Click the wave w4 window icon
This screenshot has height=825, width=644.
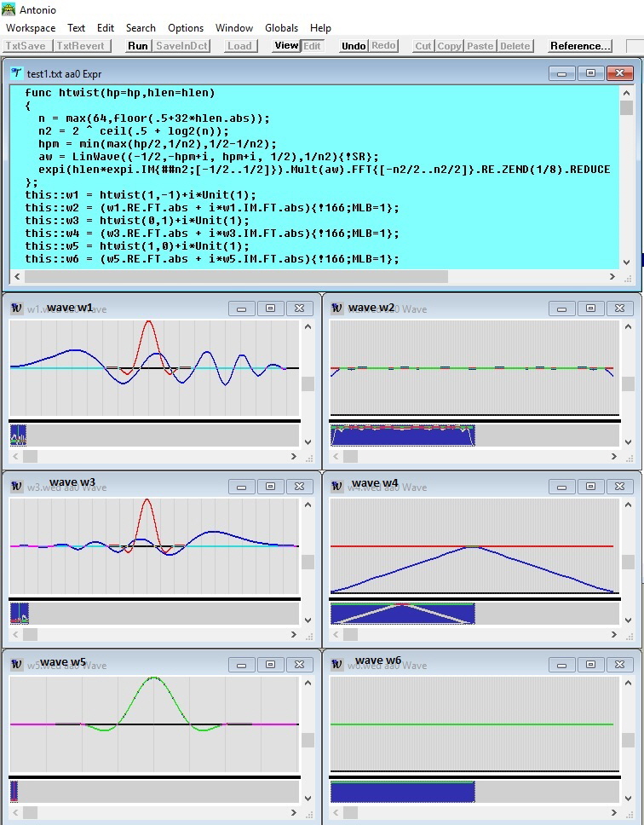tap(336, 487)
